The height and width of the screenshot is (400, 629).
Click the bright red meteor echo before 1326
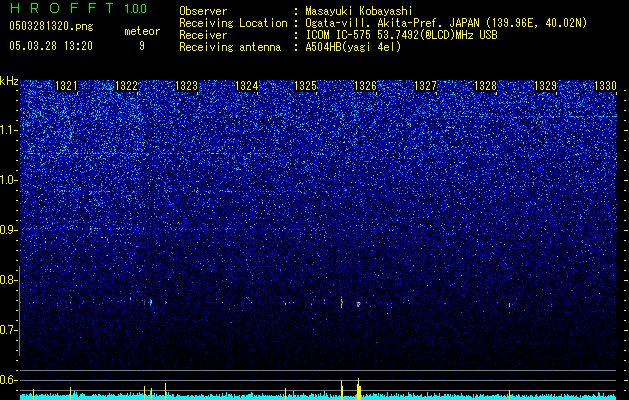[359, 304]
